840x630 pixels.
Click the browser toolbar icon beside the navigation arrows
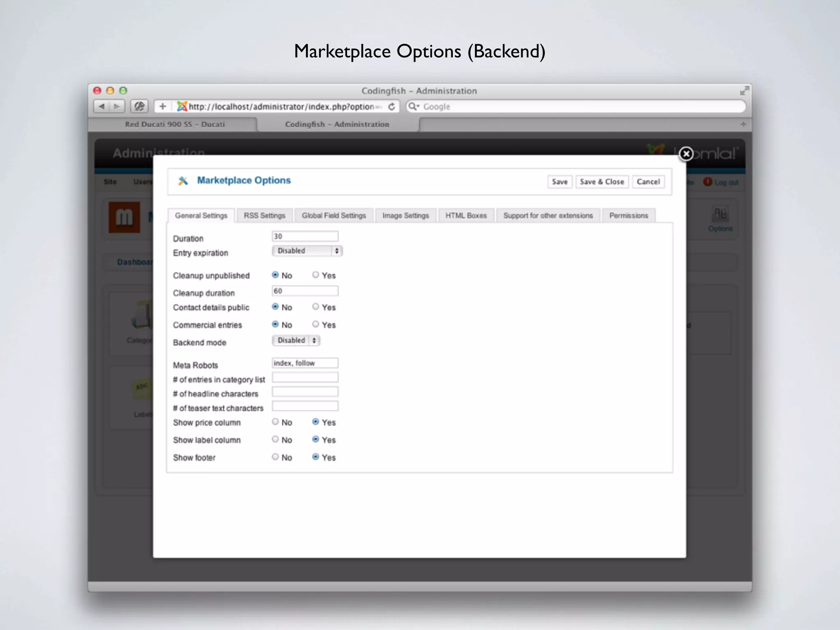(x=139, y=107)
